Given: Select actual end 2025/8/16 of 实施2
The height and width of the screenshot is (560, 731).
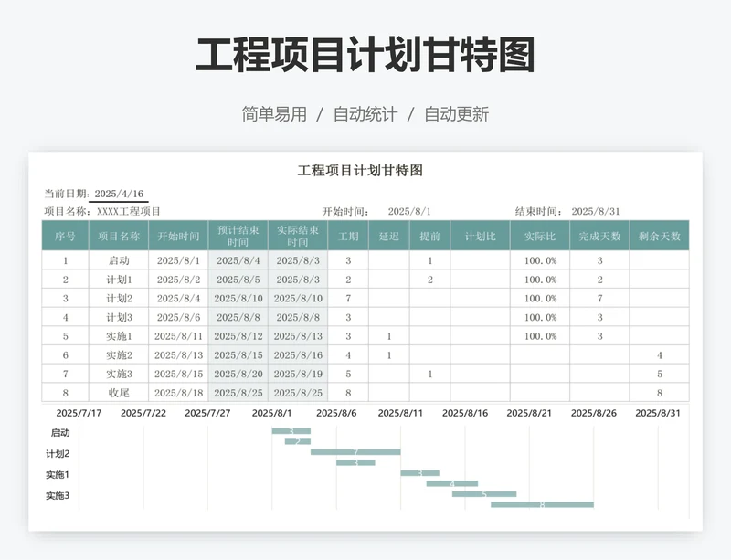Looking at the screenshot, I should click(x=298, y=354).
